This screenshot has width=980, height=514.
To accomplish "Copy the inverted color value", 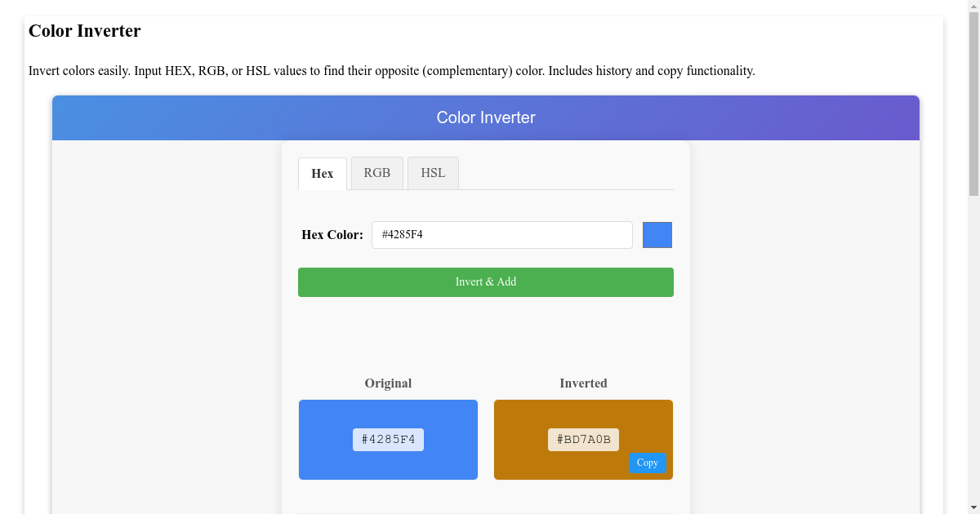I will [x=647, y=463].
